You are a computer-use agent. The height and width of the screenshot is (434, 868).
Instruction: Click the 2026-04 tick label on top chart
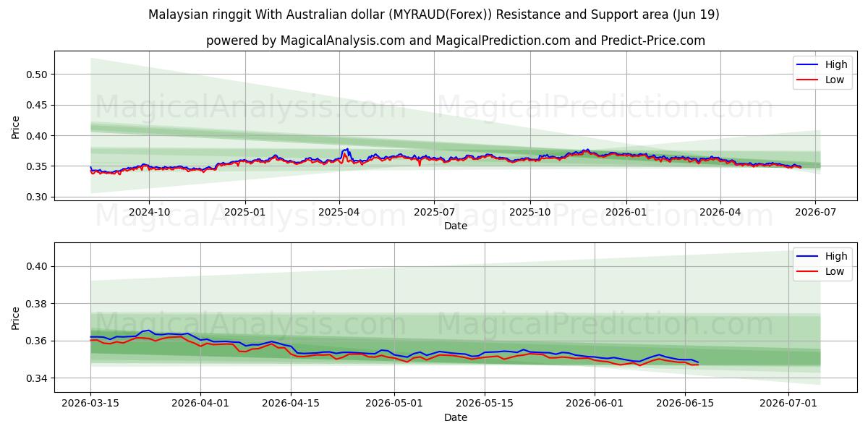click(x=720, y=212)
